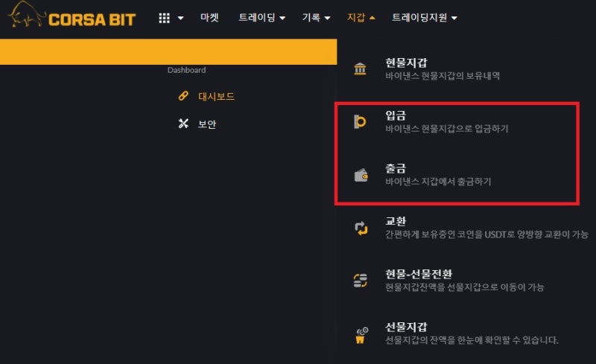This screenshot has width=596, height=364.
Task: Expand the arrow beside the grid icon
Action: point(180,18)
